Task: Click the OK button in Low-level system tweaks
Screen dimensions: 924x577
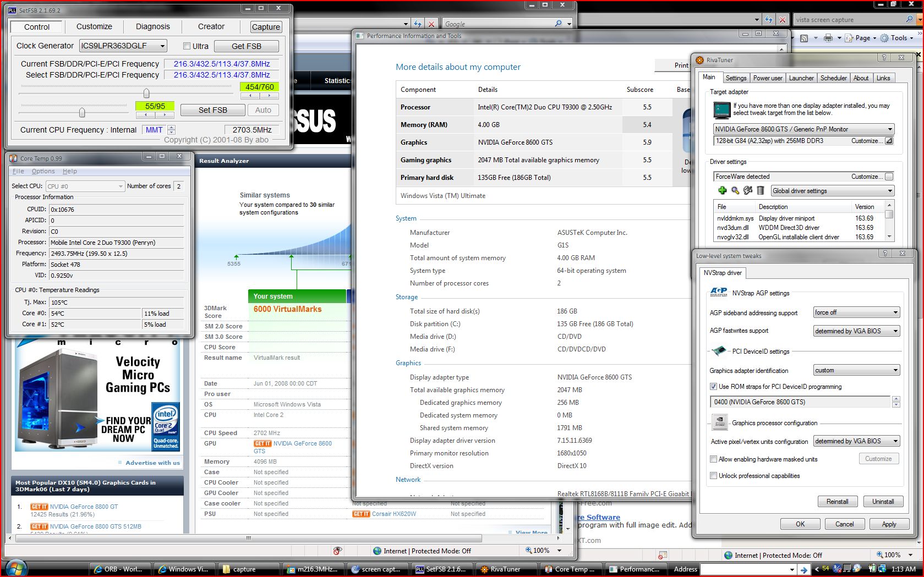Action: pos(800,524)
